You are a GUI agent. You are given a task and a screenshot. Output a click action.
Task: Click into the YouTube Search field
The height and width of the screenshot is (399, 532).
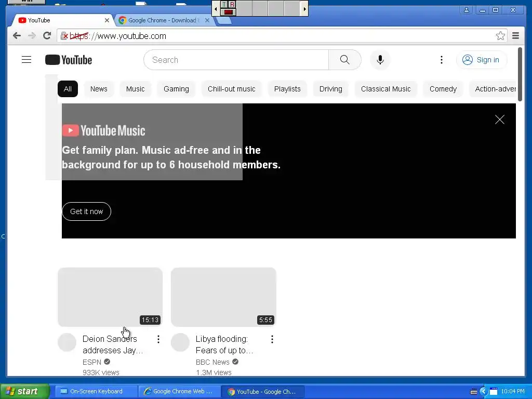click(236, 60)
